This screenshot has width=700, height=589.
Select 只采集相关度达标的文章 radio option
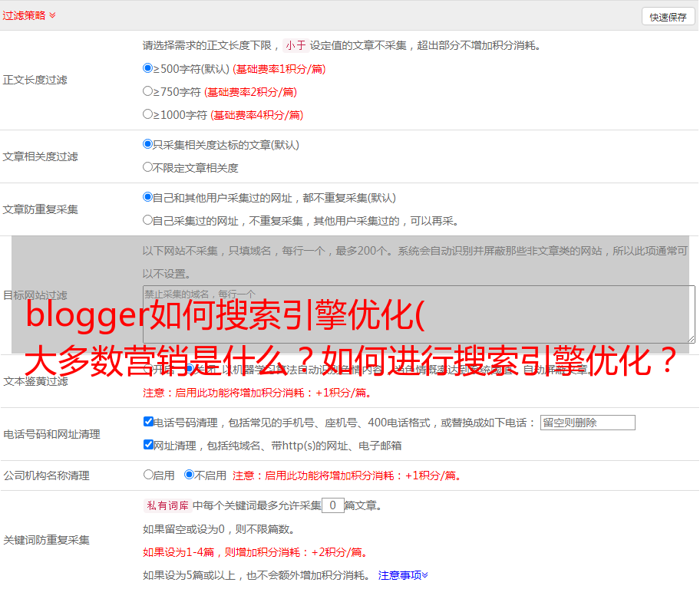(x=148, y=143)
